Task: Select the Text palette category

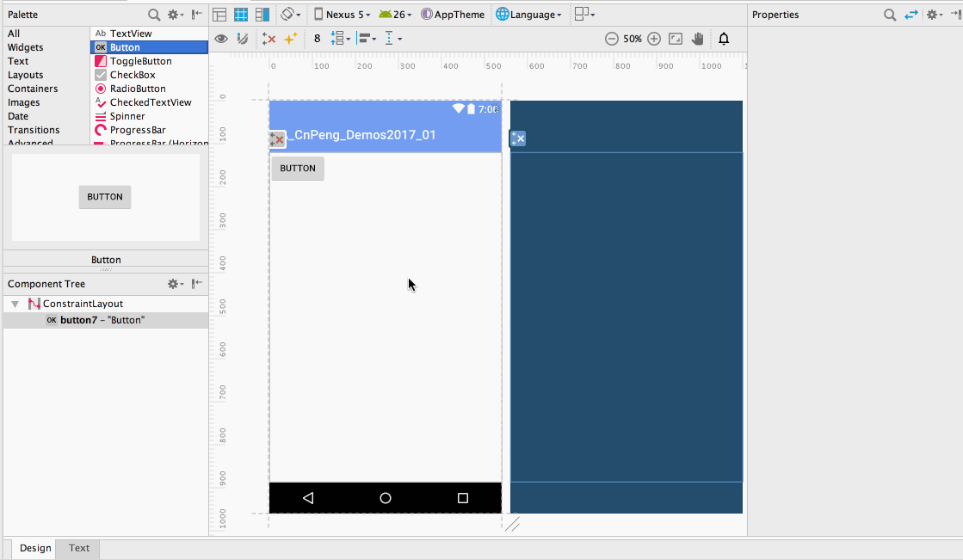Action: pyautogui.click(x=18, y=61)
